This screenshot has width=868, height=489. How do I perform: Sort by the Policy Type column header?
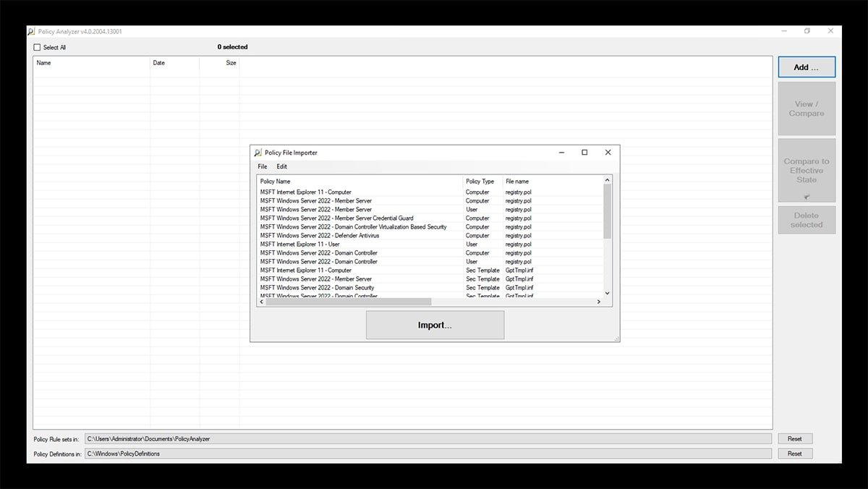tap(482, 181)
